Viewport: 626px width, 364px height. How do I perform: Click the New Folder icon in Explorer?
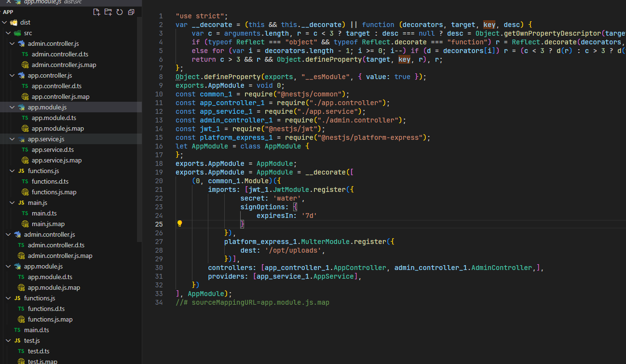pos(108,12)
